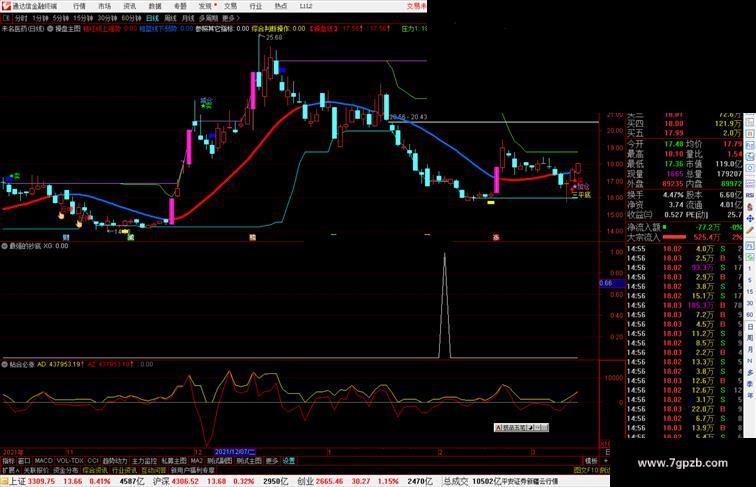Click the 2021/12/07 date marker on timeline
The image size is (756, 487).
(235, 452)
